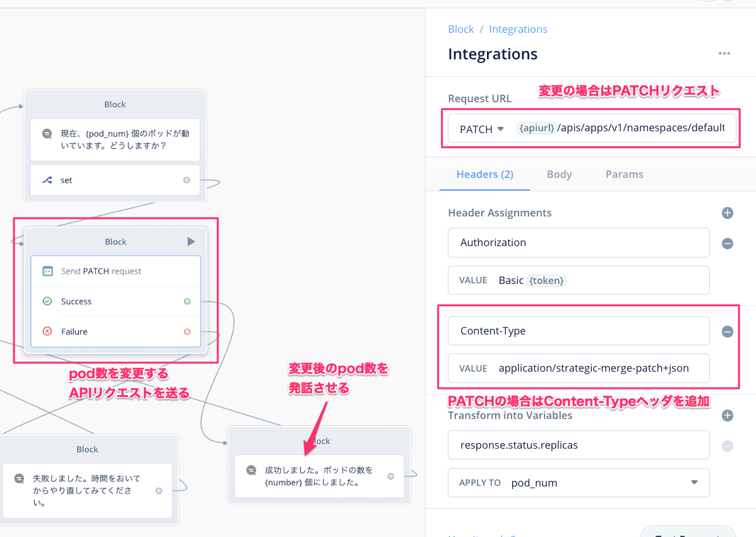Switch to the Body tab
The image size is (756, 537).
560,174
